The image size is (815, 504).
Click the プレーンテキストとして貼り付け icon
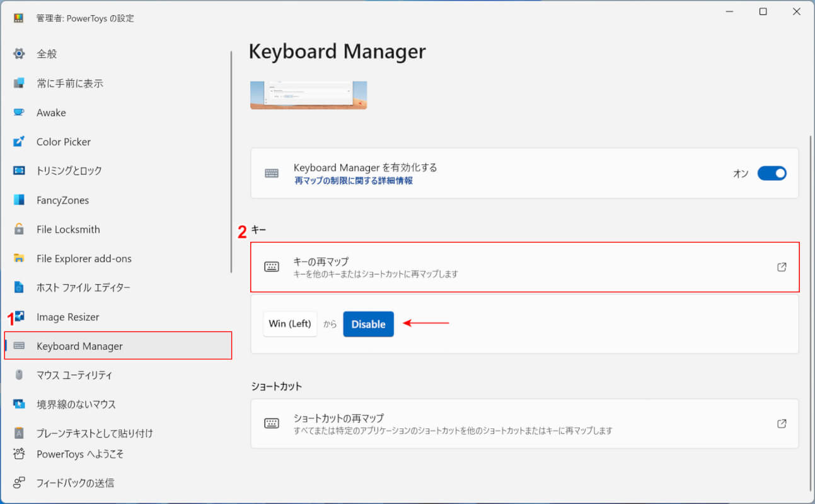point(19,433)
